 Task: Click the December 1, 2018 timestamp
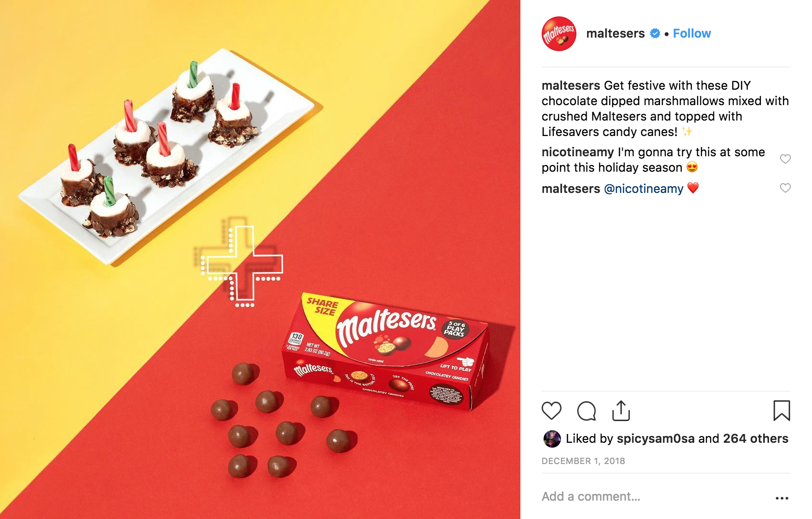point(583,461)
